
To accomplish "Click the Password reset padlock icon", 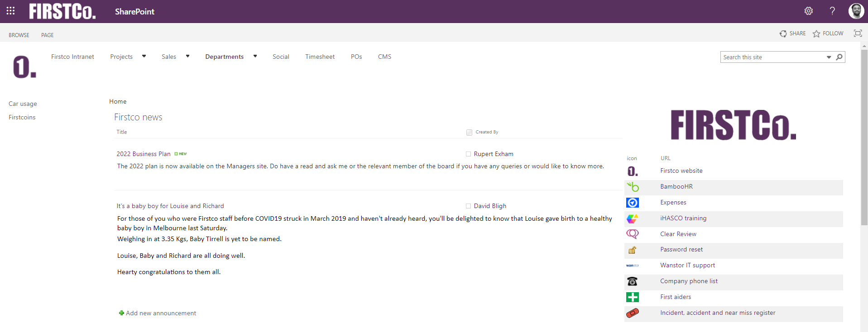I will [x=633, y=250].
